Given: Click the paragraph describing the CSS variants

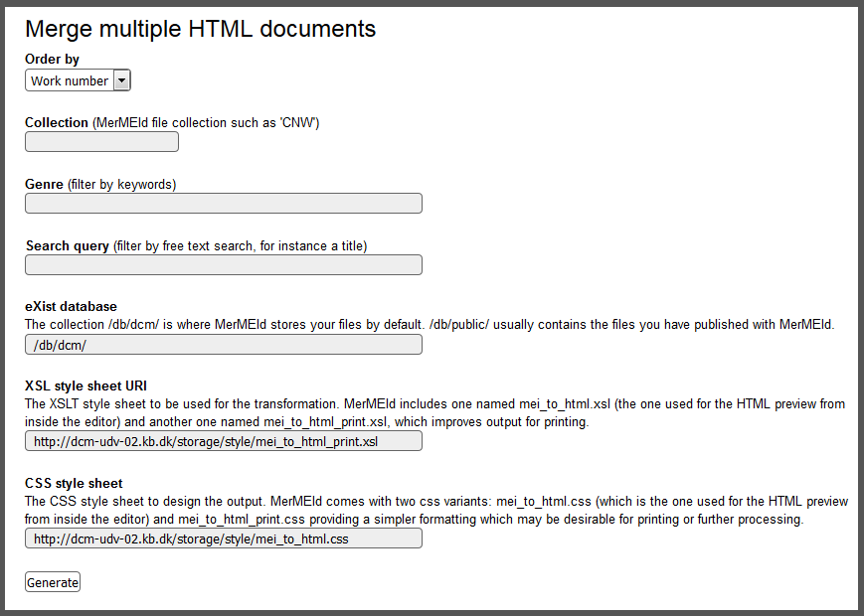Looking at the screenshot, I should coord(435,510).
